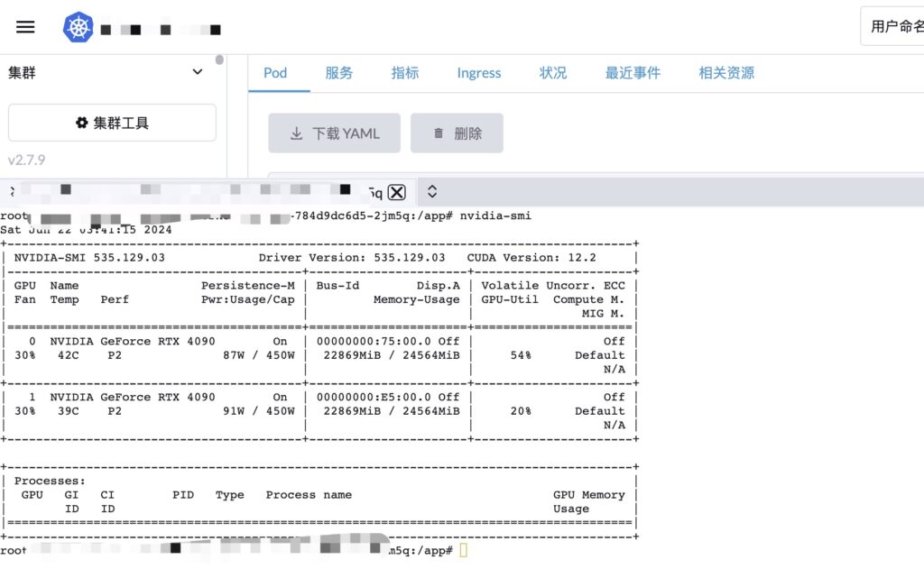Click bus ID 00000000:75:00.0

pyautogui.click(x=374, y=342)
